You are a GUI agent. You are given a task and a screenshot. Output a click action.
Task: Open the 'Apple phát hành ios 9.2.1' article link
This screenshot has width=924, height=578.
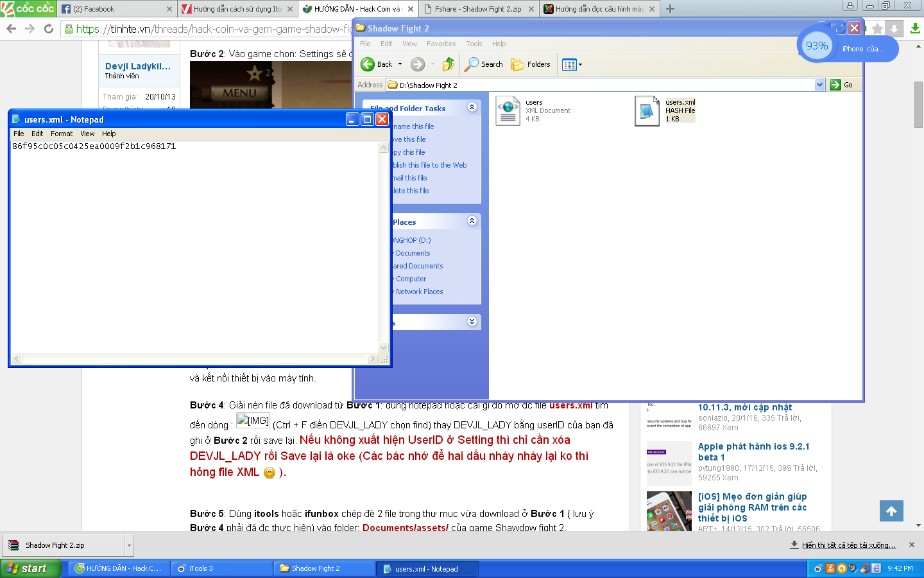point(753,446)
